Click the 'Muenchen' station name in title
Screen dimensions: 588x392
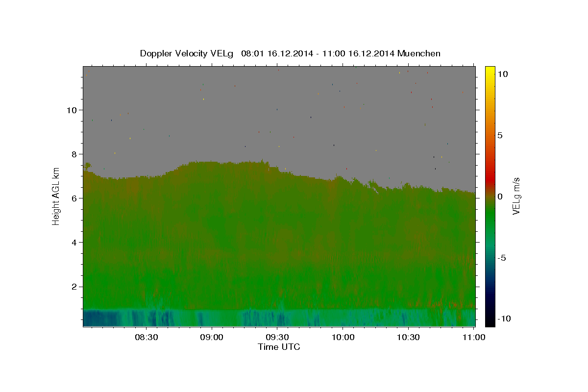point(419,53)
